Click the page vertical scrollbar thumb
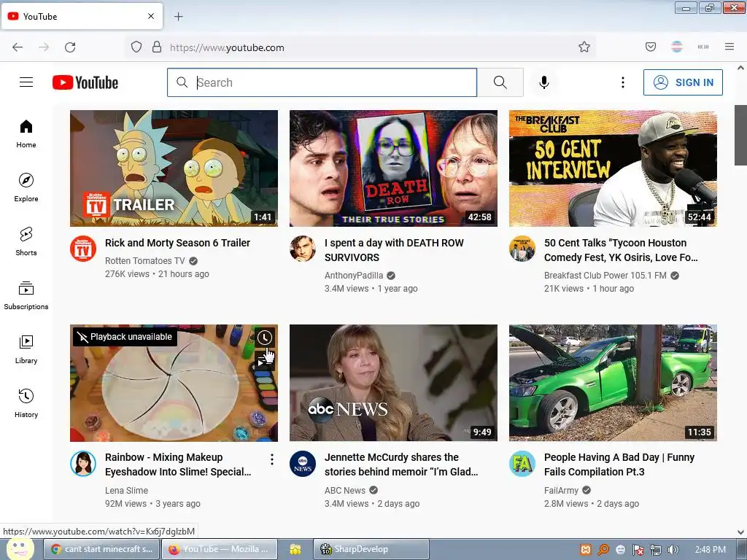Viewport: 747px width, 560px height. pos(741,135)
